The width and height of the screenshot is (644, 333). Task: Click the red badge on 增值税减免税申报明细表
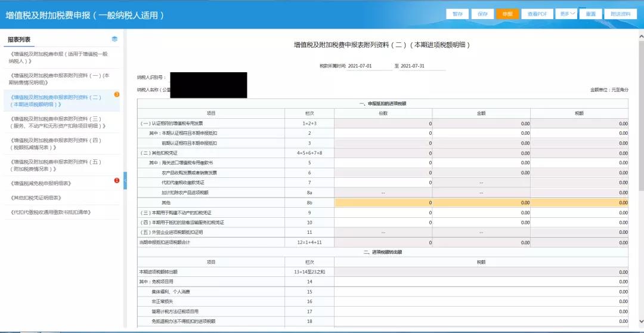116,180
